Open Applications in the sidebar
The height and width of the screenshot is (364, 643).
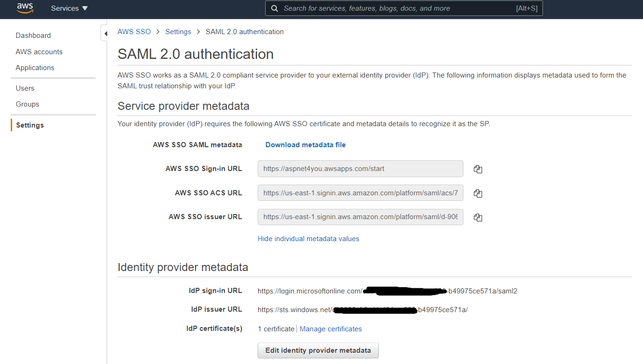[x=35, y=68]
